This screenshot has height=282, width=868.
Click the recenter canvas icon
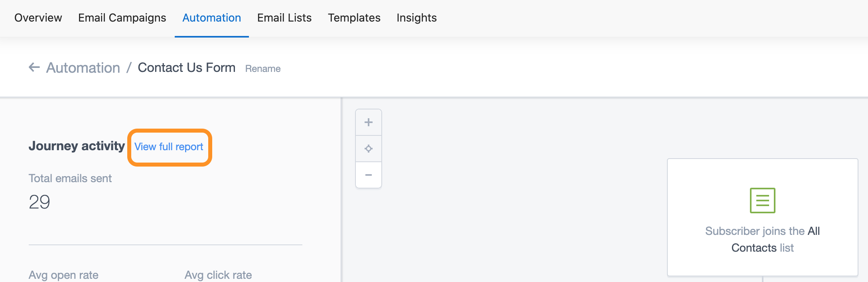click(368, 149)
